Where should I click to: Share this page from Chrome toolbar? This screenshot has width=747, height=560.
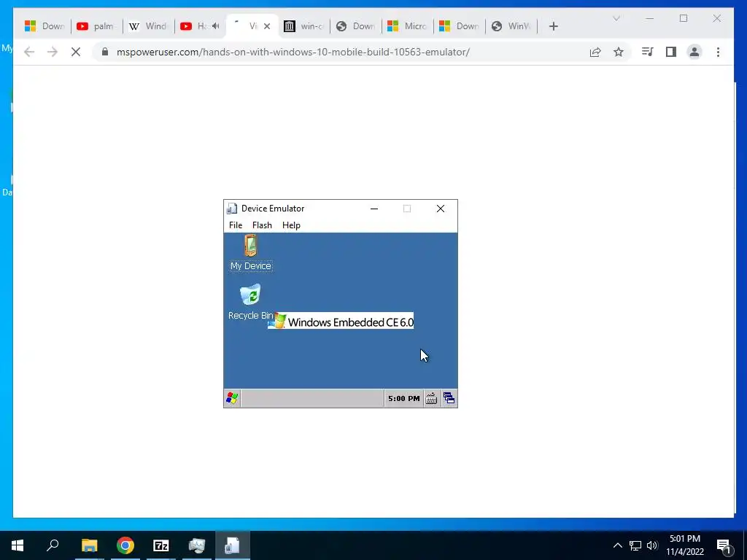pyautogui.click(x=595, y=52)
